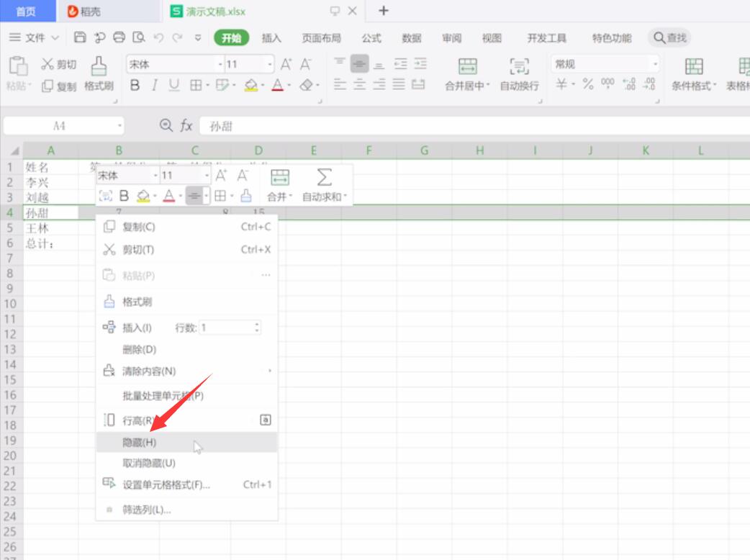Screen dimensions: 750x560
Task: Click the Paste clipboard icon in ribbon
Action: click(18, 66)
